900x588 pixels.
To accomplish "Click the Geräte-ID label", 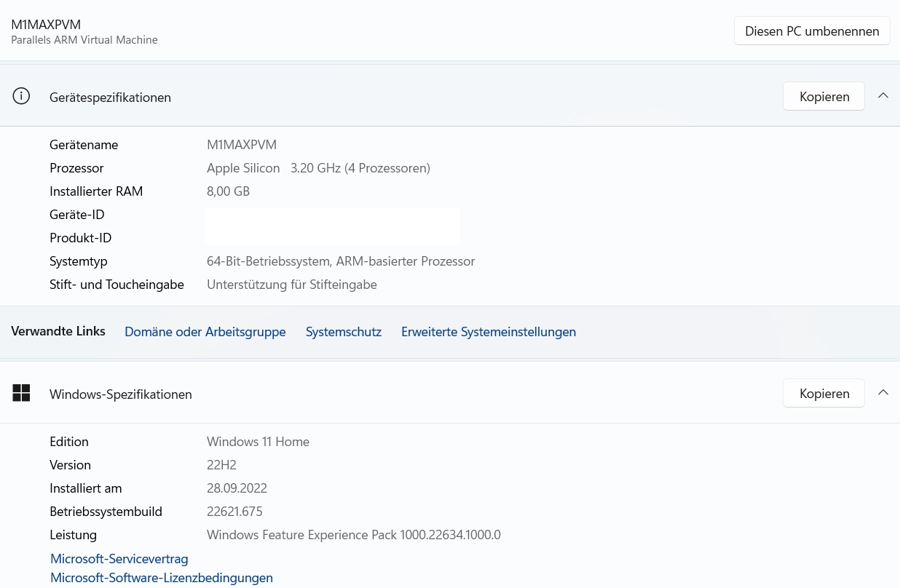I will (77, 215).
